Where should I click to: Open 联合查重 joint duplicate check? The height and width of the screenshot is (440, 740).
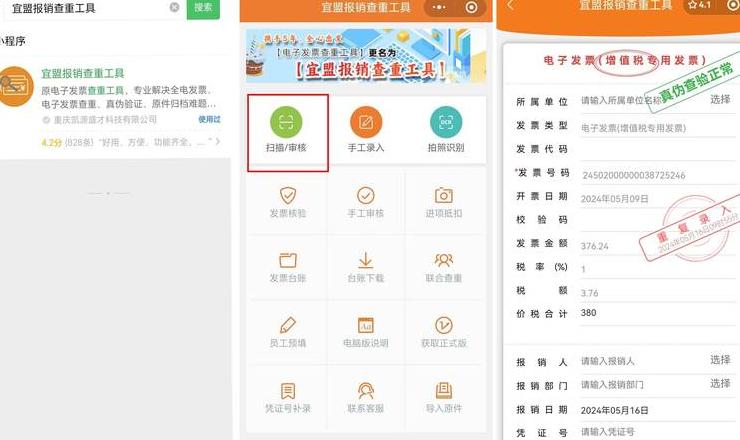pos(444,267)
